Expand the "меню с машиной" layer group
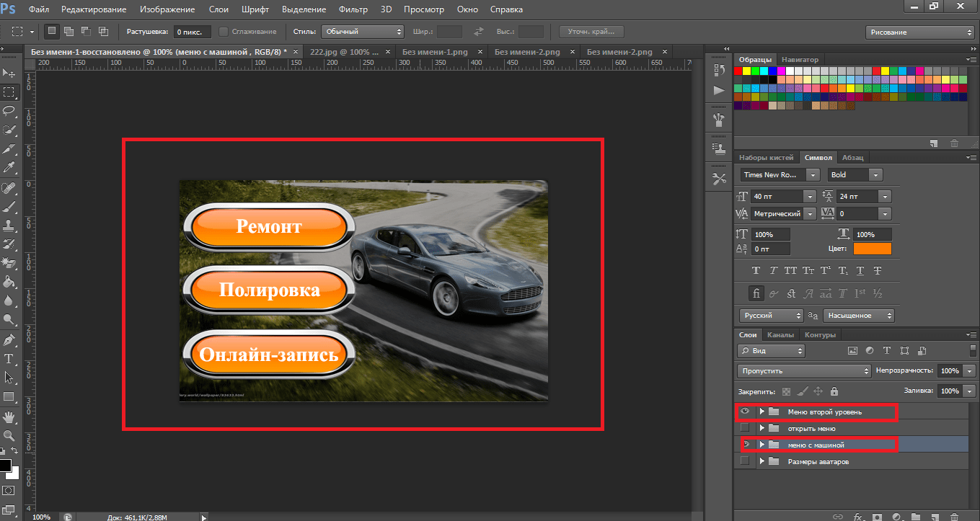 (x=762, y=445)
